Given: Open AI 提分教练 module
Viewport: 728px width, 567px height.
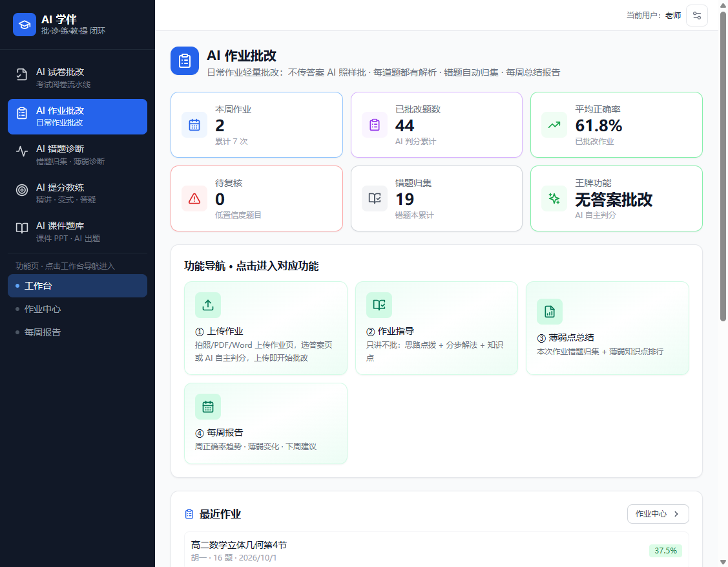Looking at the screenshot, I should pos(78,193).
